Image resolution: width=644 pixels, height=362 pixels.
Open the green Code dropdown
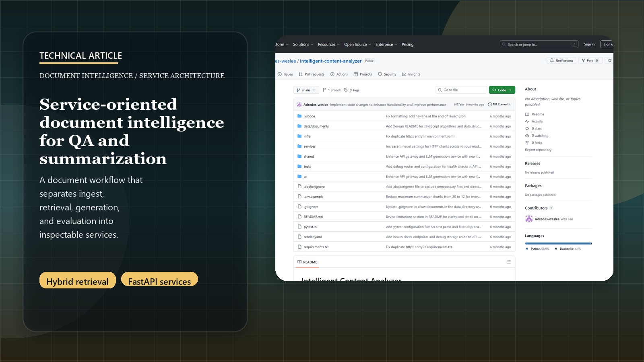tap(502, 90)
